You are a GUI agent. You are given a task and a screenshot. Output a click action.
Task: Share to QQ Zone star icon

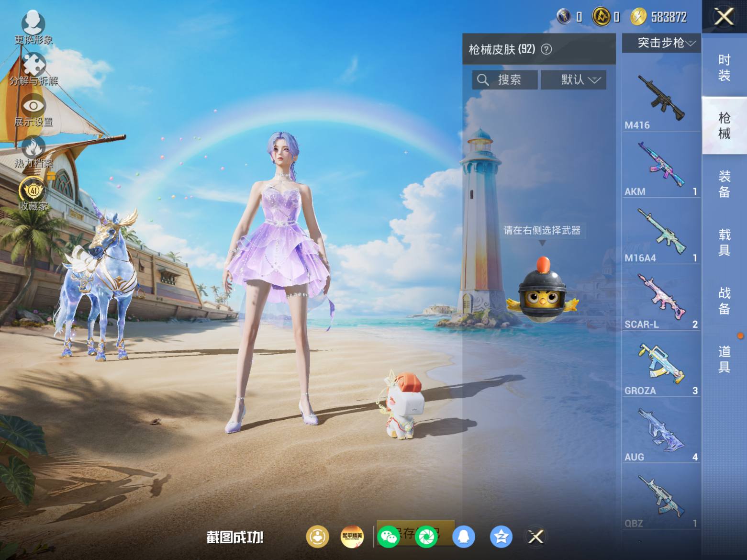click(x=501, y=537)
